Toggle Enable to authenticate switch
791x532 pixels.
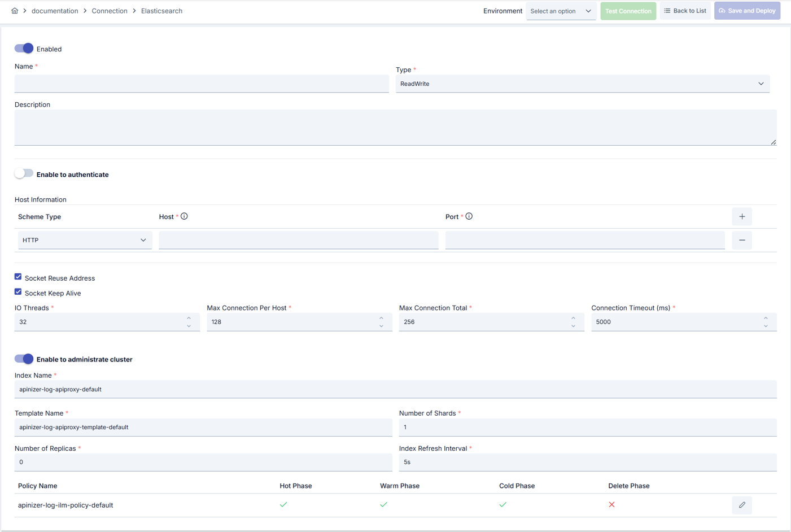tap(24, 174)
